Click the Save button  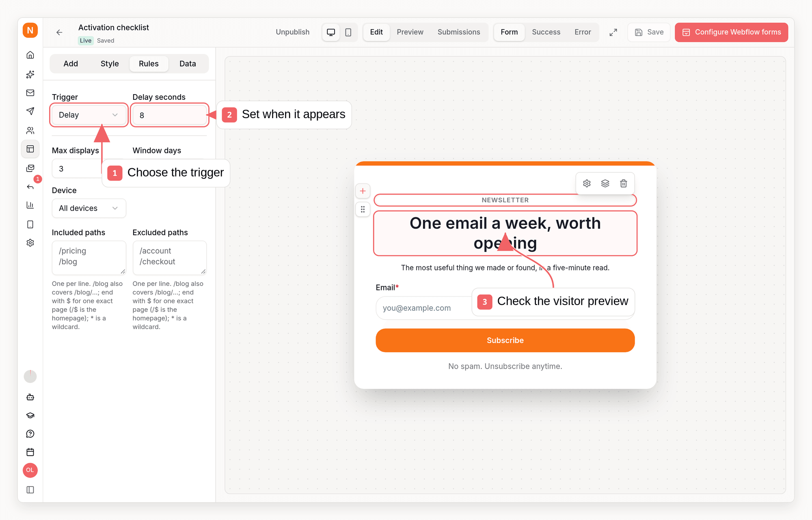click(x=649, y=32)
